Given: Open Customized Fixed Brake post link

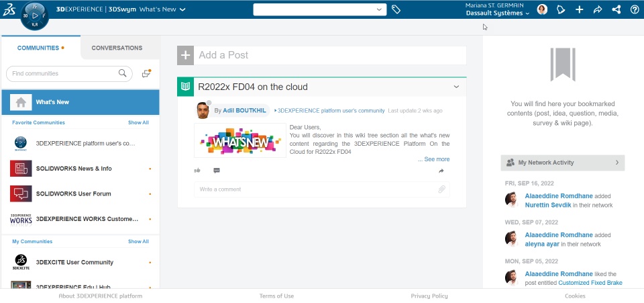Looking at the screenshot, I should (x=590, y=282).
